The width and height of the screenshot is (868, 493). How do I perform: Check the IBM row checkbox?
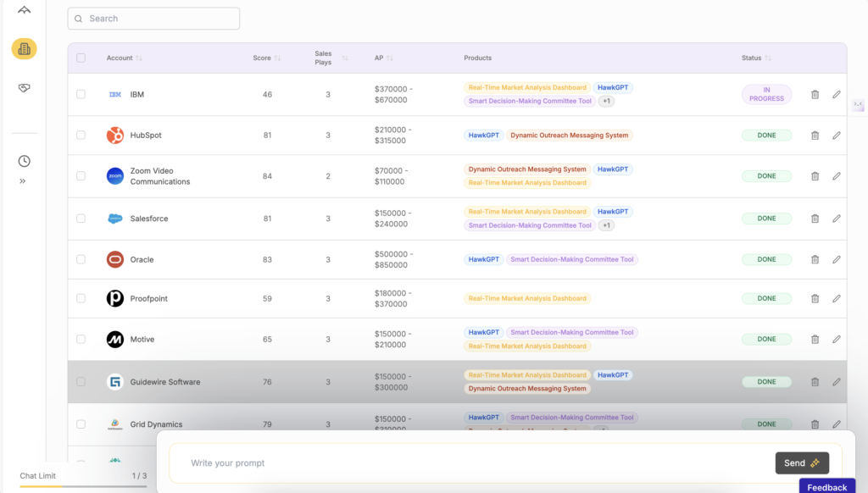coord(81,95)
